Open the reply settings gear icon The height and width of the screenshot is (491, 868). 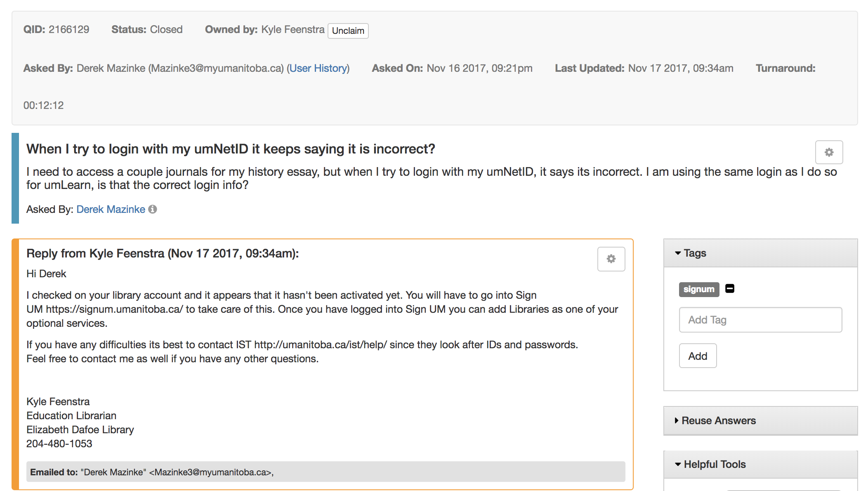pos(611,259)
